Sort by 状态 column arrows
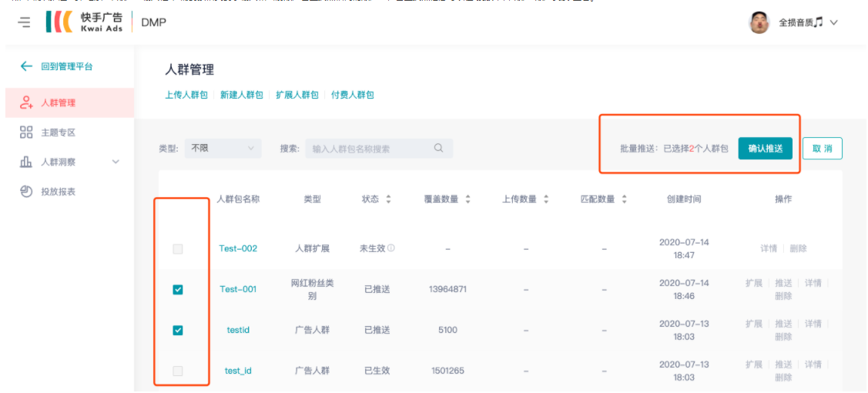Image resolution: width=868 pixels, height=393 pixels. (389, 199)
